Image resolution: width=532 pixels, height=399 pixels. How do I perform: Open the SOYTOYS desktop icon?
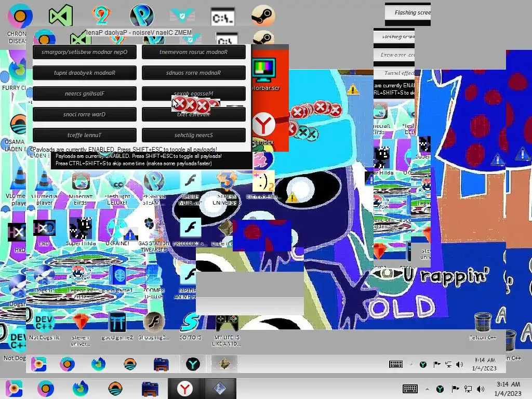click(x=190, y=326)
